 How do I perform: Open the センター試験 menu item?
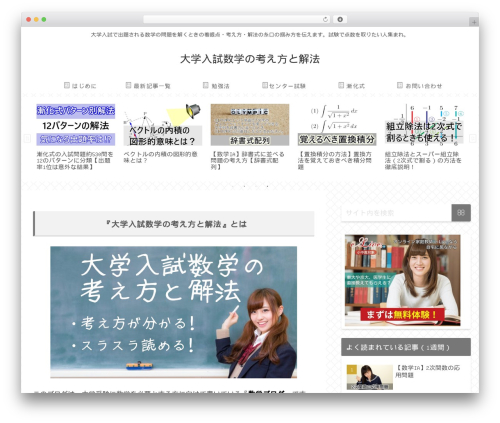287,86
